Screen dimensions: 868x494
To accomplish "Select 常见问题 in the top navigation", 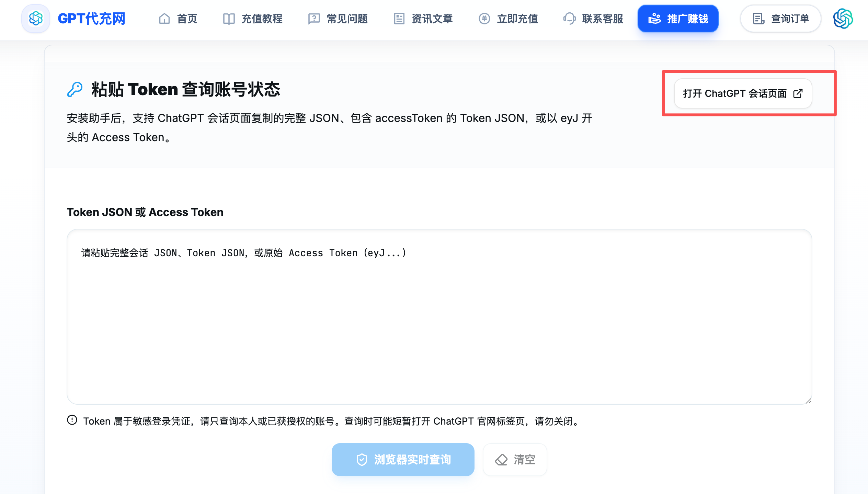I will coord(338,19).
